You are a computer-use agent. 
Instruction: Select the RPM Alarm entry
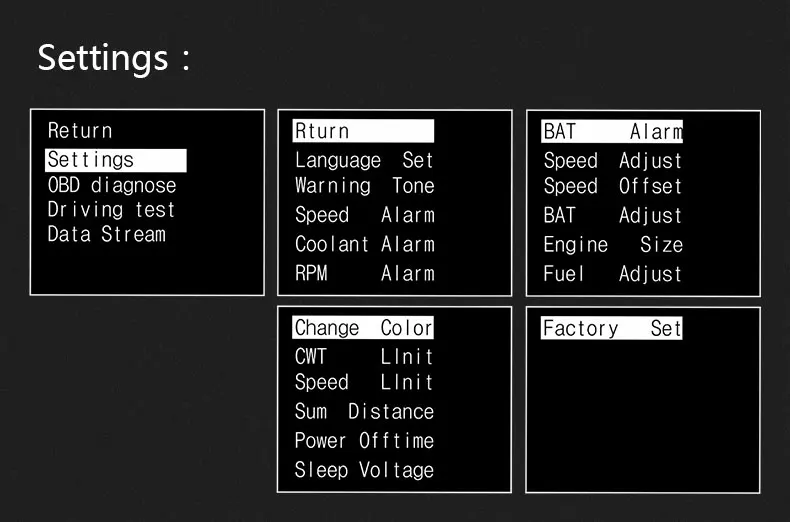point(364,274)
